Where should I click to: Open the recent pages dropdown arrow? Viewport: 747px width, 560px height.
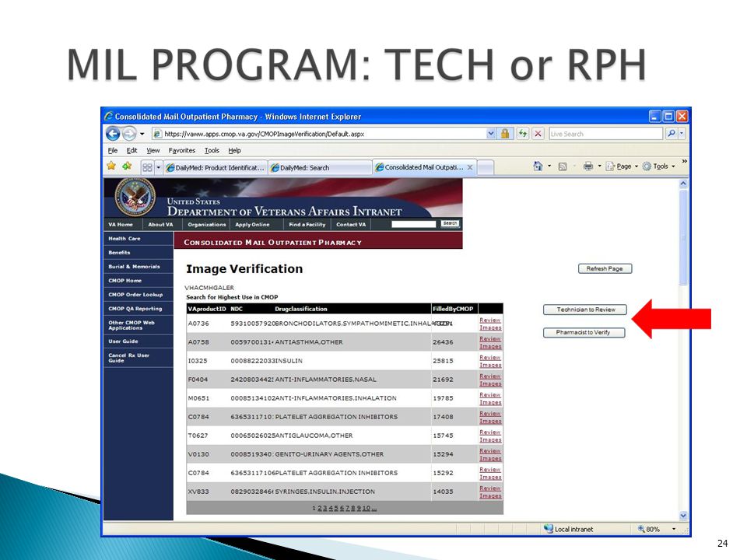[x=142, y=134]
